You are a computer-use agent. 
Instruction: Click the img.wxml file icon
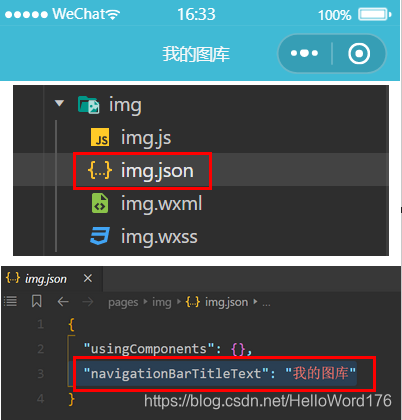[x=100, y=203]
